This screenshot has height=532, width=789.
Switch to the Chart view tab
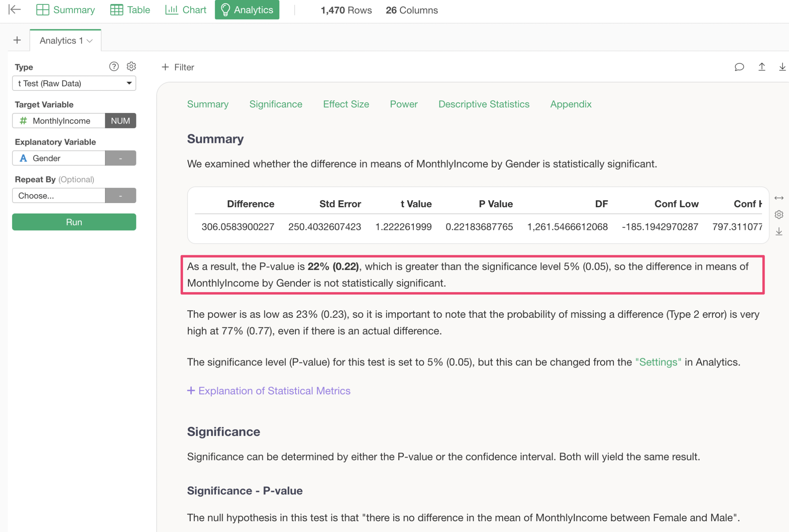(x=186, y=10)
